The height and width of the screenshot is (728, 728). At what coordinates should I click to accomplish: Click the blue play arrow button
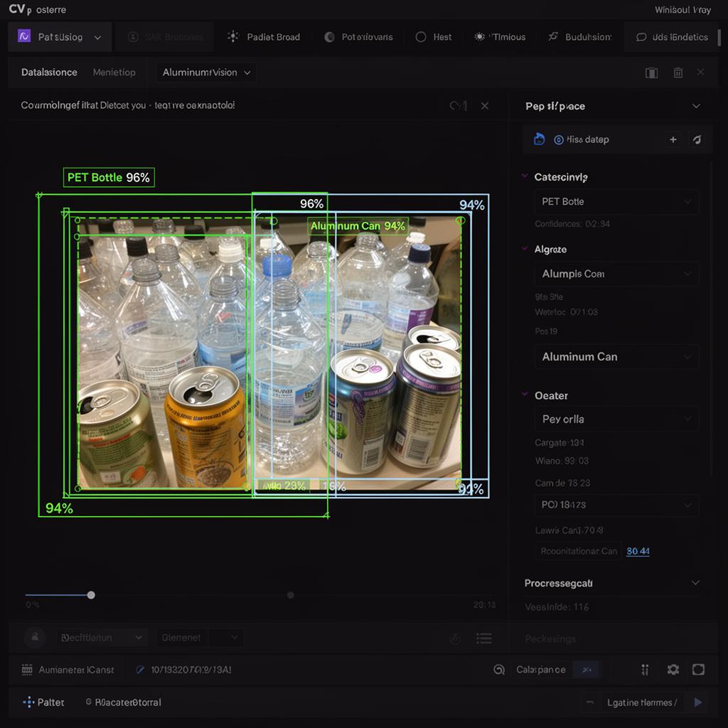point(698,702)
